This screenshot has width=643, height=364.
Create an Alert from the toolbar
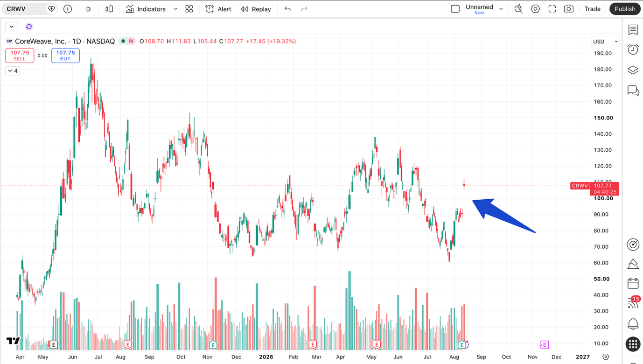click(218, 9)
